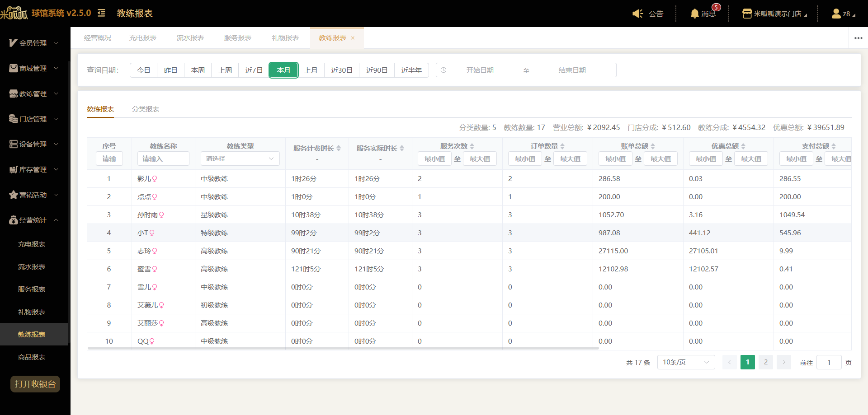
Task: Click the 经营统计 money bag icon
Action: pyautogui.click(x=13, y=220)
